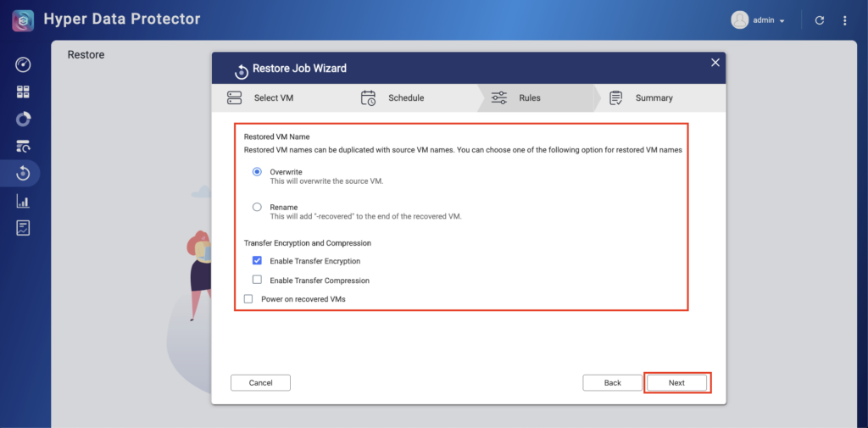Select the repository storage icon in sidebar
Screen dimensions: 868x428
(23, 146)
